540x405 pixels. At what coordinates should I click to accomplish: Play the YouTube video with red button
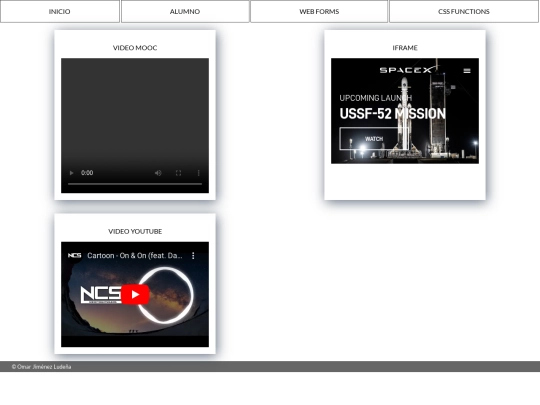(x=135, y=294)
